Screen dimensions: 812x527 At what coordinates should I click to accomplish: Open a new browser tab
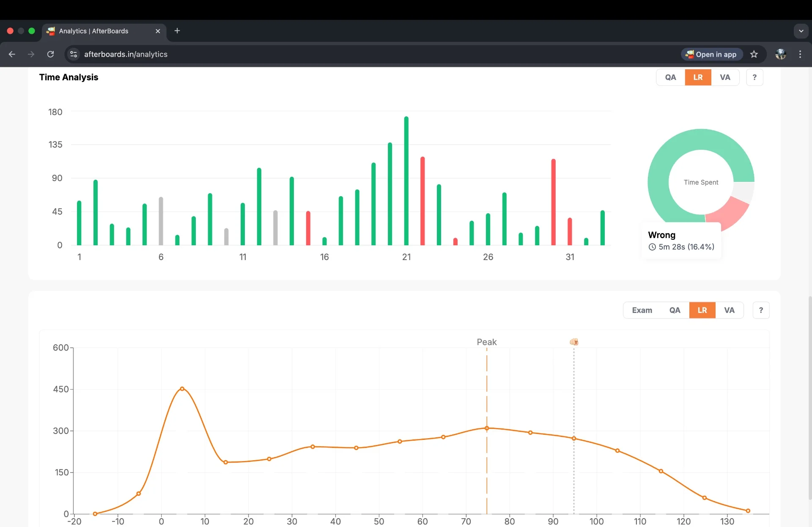tap(177, 31)
